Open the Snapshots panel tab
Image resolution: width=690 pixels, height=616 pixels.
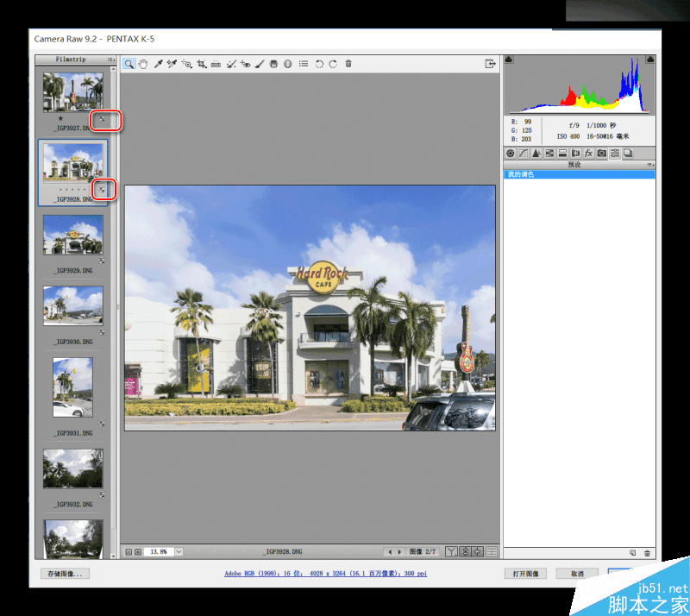click(628, 154)
